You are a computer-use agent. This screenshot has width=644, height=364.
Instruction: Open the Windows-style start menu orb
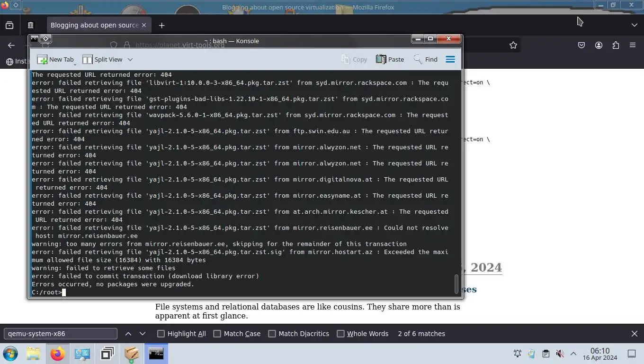point(10,354)
